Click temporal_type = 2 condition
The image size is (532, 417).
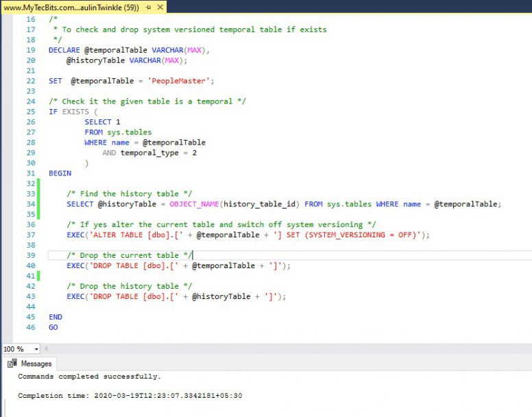pos(158,152)
